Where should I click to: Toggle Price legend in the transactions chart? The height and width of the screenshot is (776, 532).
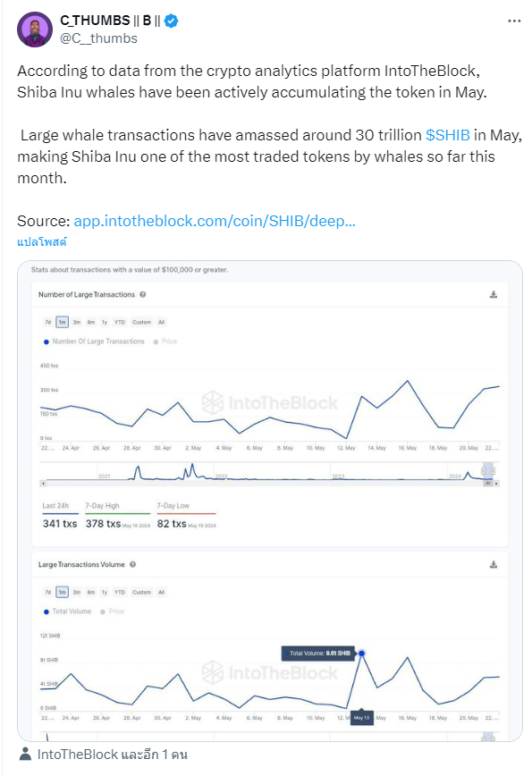[x=165, y=342]
